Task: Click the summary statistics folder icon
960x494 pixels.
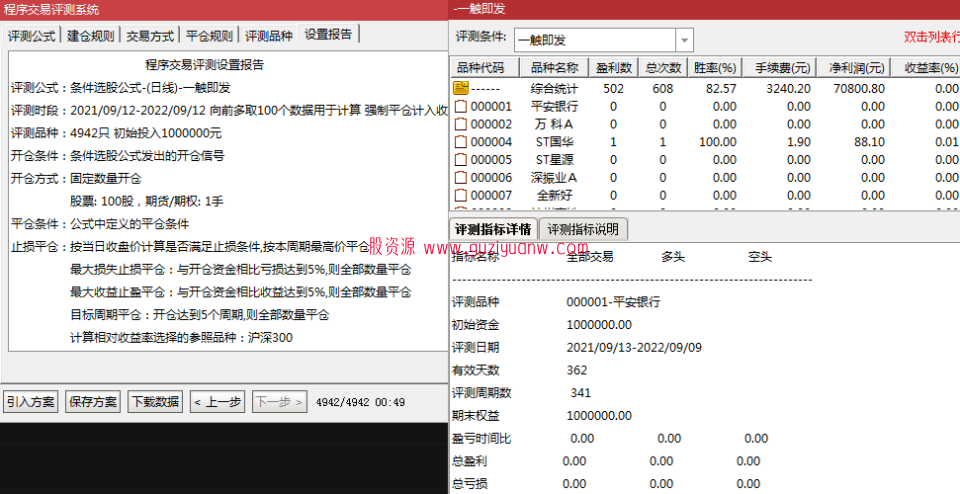Action: tap(460, 88)
